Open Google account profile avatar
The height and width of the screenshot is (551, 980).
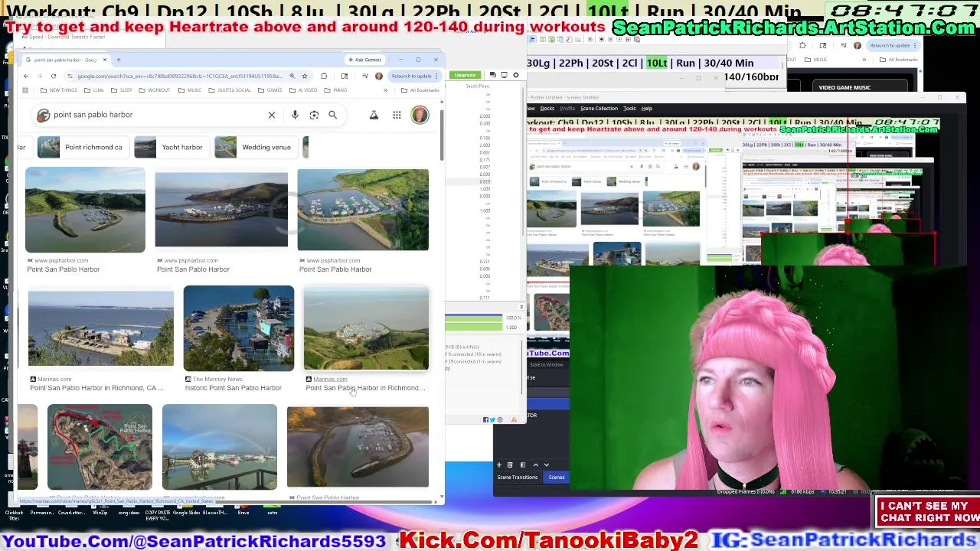coord(420,115)
